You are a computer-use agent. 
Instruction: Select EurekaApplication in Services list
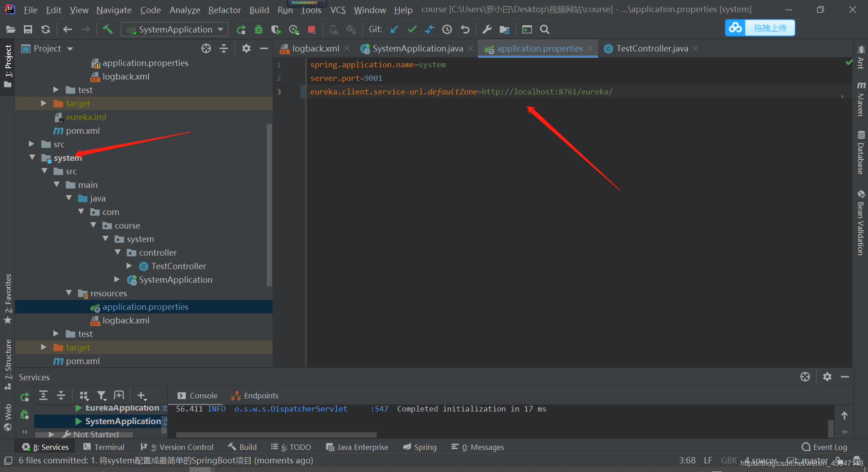coord(121,408)
